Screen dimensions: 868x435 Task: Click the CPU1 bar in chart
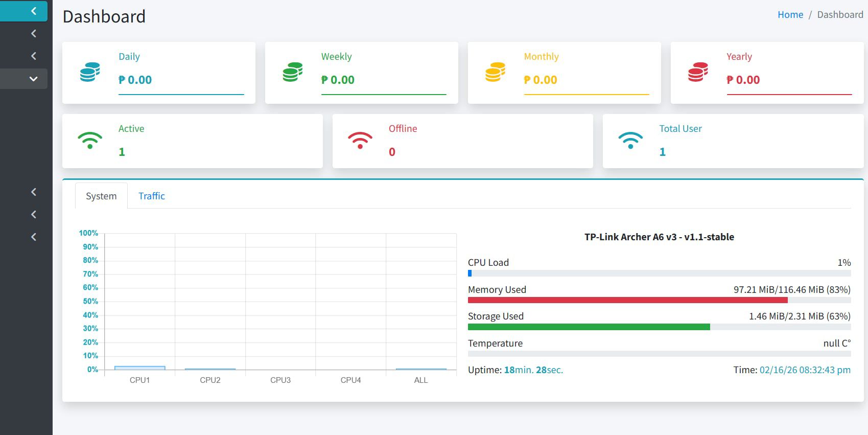click(x=140, y=368)
